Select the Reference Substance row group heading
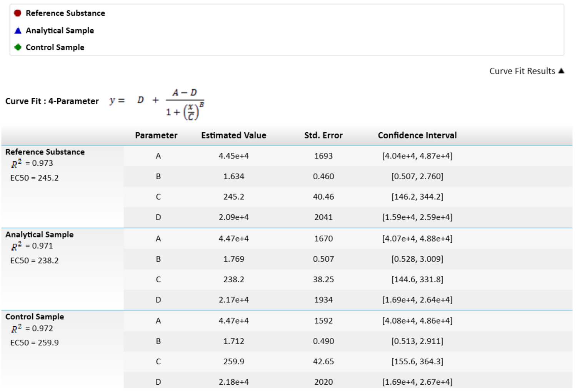The height and width of the screenshot is (392, 577). click(x=45, y=152)
